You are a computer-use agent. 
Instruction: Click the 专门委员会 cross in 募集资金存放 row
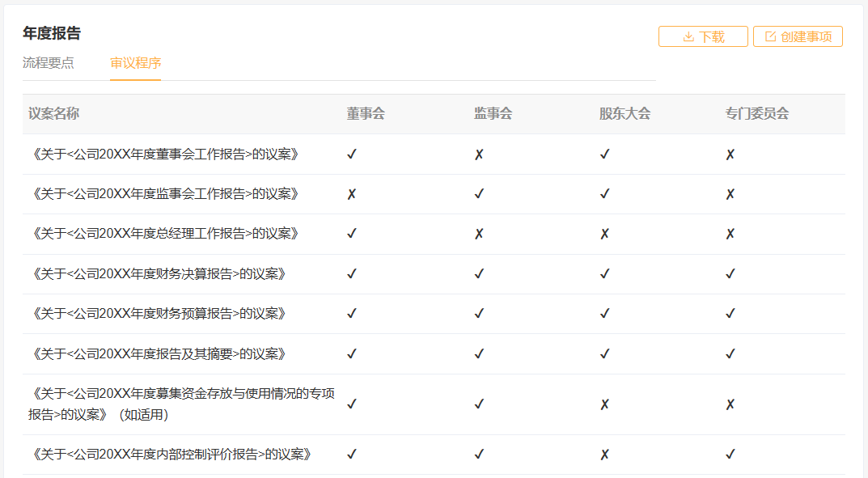[x=730, y=404]
